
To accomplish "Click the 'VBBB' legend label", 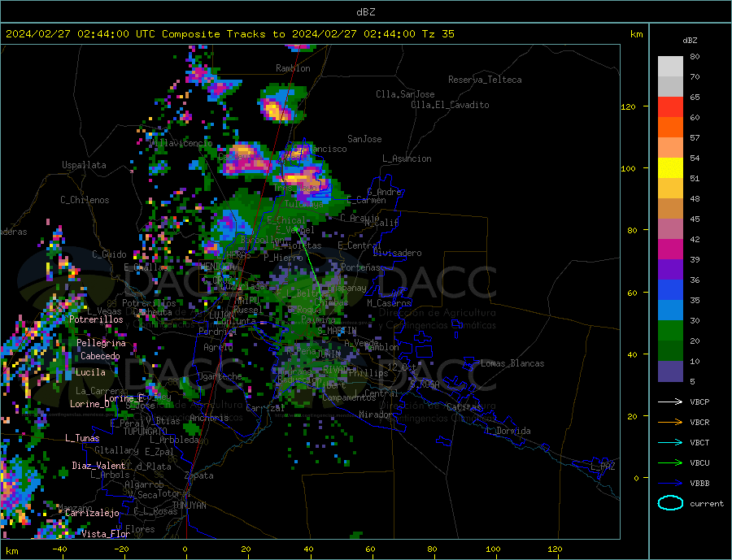I will 699,483.
